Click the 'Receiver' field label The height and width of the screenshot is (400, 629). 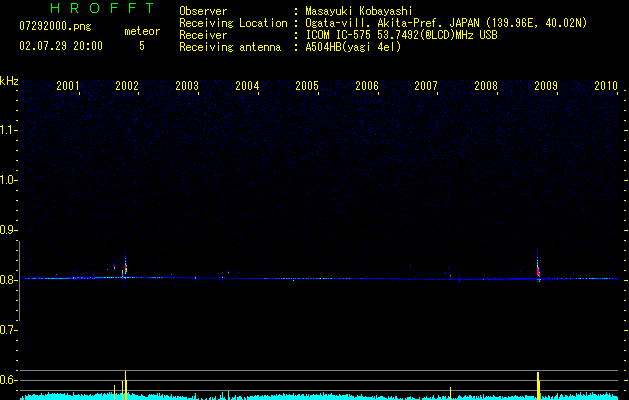(x=203, y=35)
